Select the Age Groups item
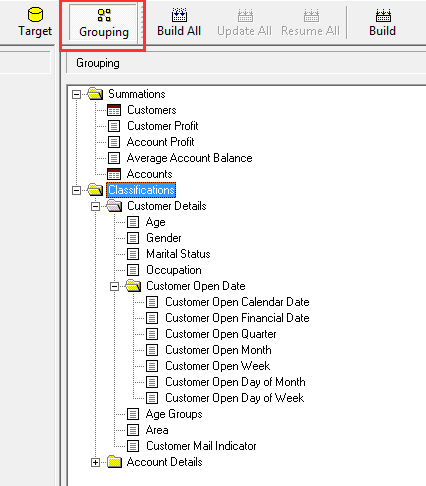Image resolution: width=426 pixels, height=486 pixels. (x=174, y=414)
